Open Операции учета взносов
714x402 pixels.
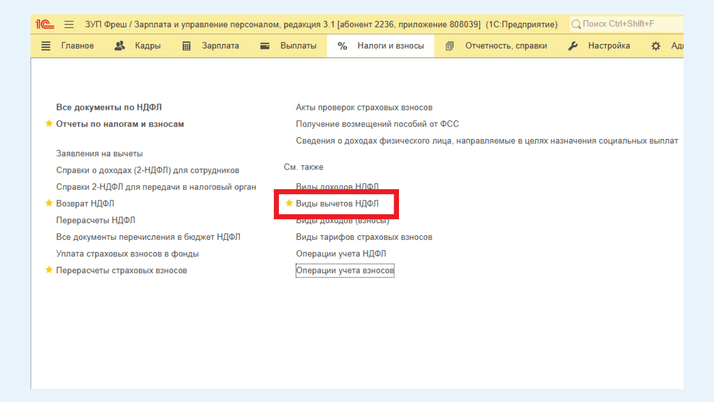[345, 270]
